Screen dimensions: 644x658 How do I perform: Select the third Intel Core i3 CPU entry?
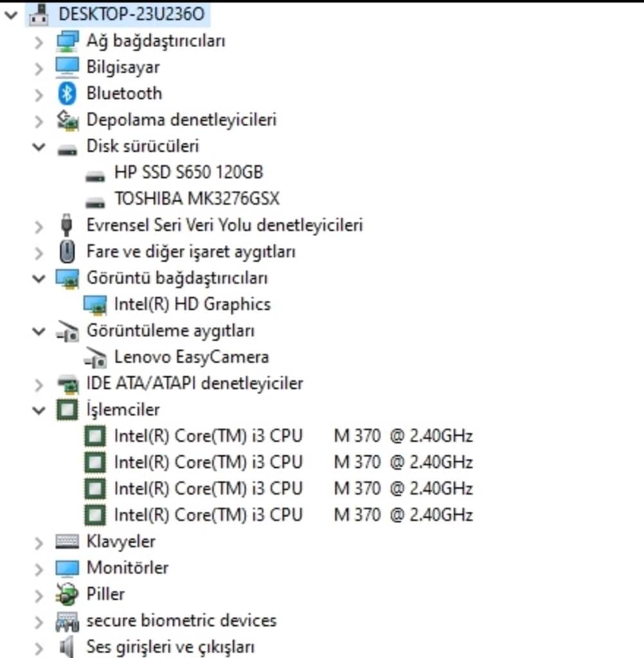coord(294,489)
